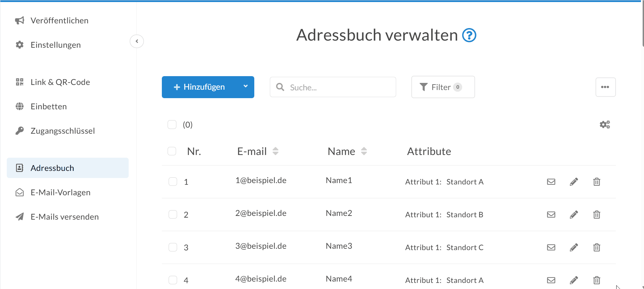
Task: Sort by Name column arrows
Action: (x=364, y=151)
